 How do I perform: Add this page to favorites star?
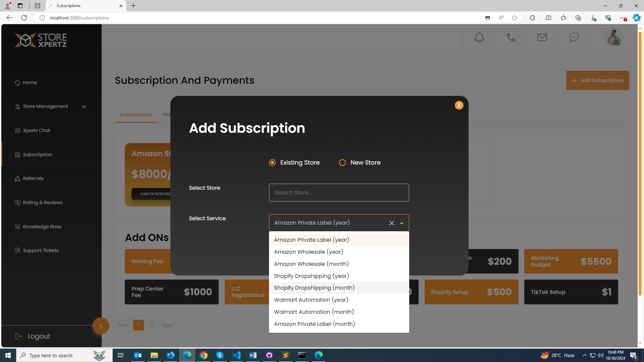514,18
